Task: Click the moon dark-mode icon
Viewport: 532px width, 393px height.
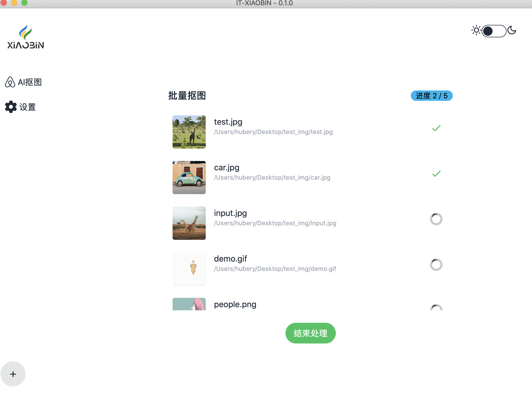Action: pyautogui.click(x=512, y=31)
